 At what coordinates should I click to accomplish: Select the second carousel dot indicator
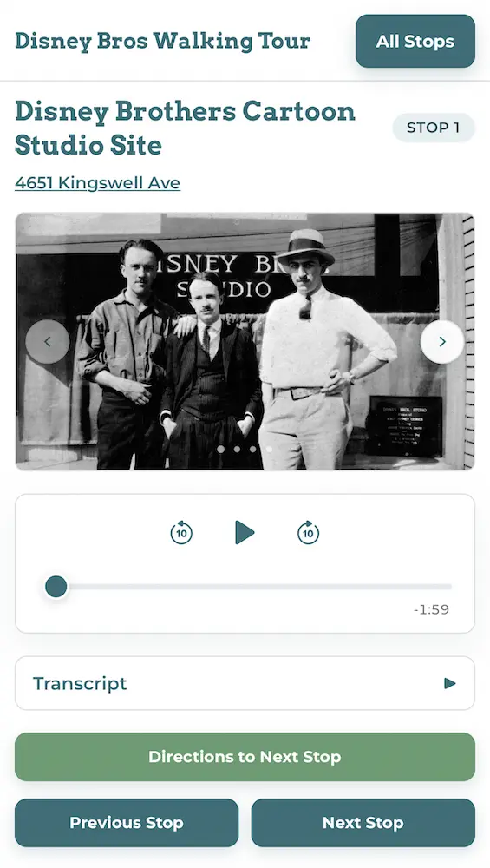coord(237,449)
